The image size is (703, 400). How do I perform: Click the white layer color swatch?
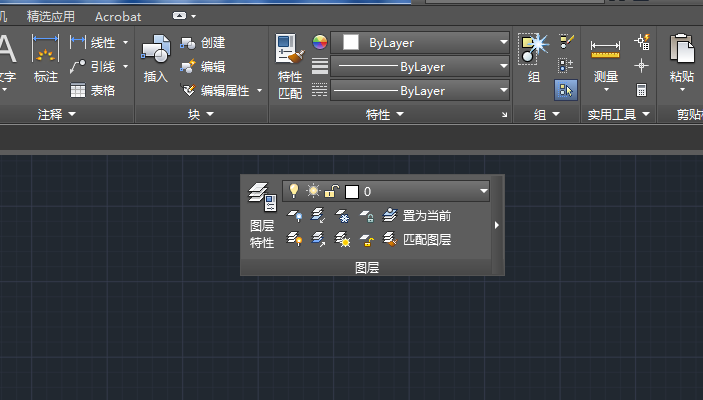point(351,190)
